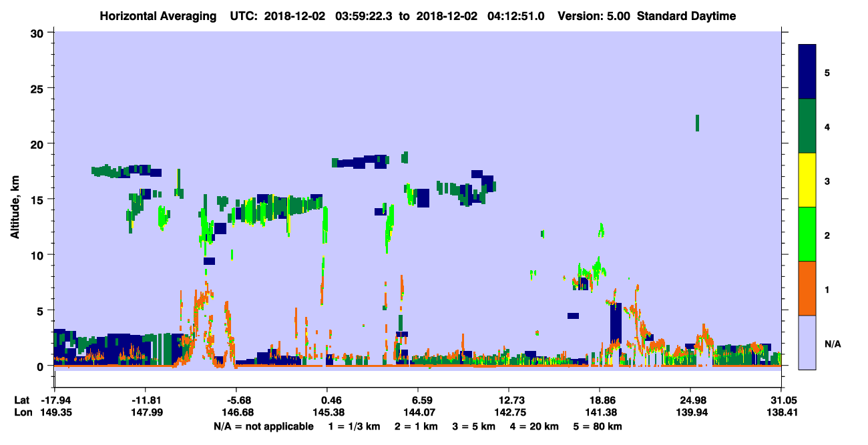Click the colorbar label '5'
This screenshot has height=445, width=868.
827,72
